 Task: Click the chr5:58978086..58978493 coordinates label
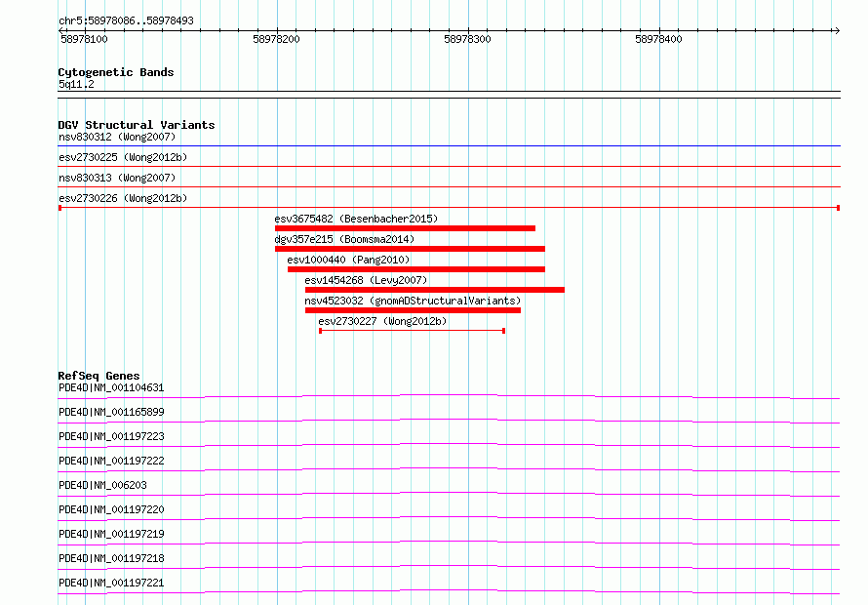(x=126, y=21)
